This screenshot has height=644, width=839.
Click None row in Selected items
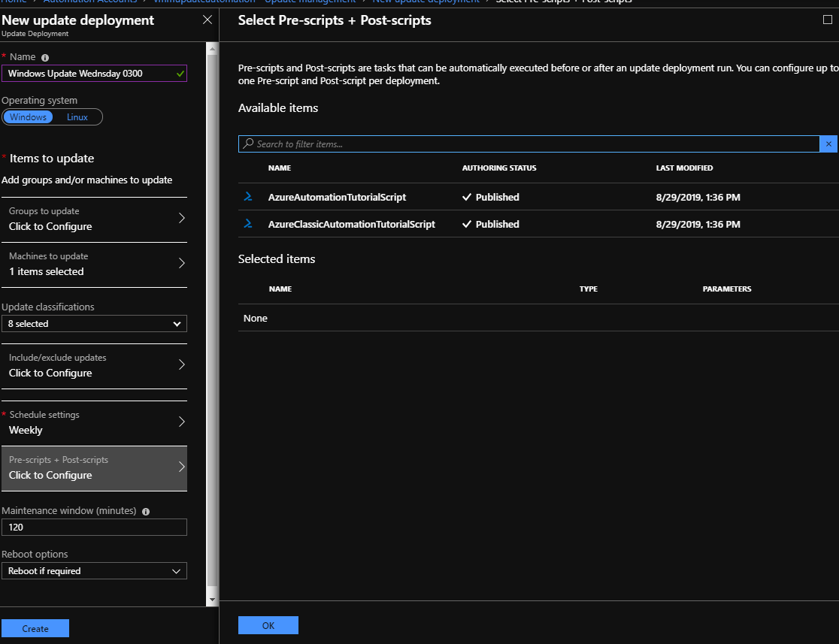(x=538, y=318)
